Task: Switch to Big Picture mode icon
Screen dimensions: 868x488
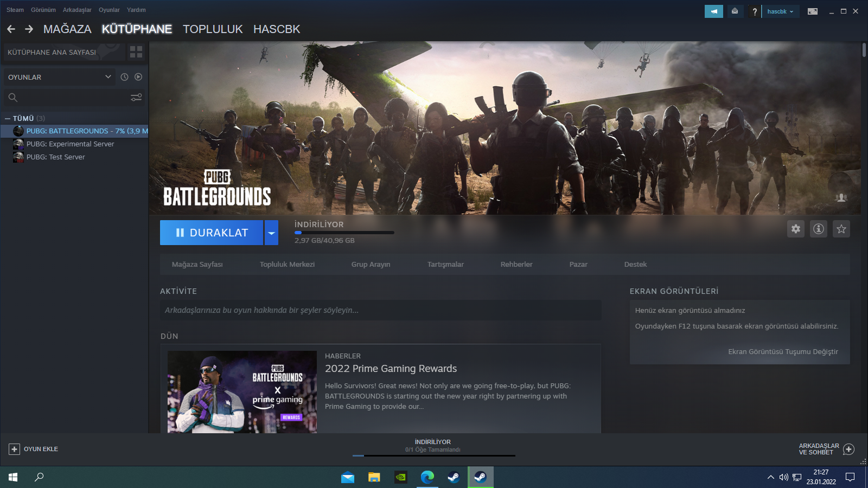Action: 813,11
